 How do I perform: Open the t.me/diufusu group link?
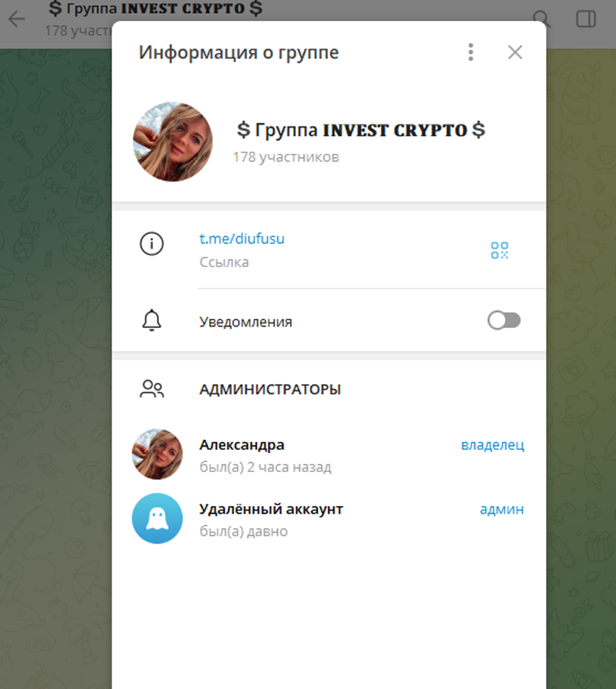coord(241,240)
